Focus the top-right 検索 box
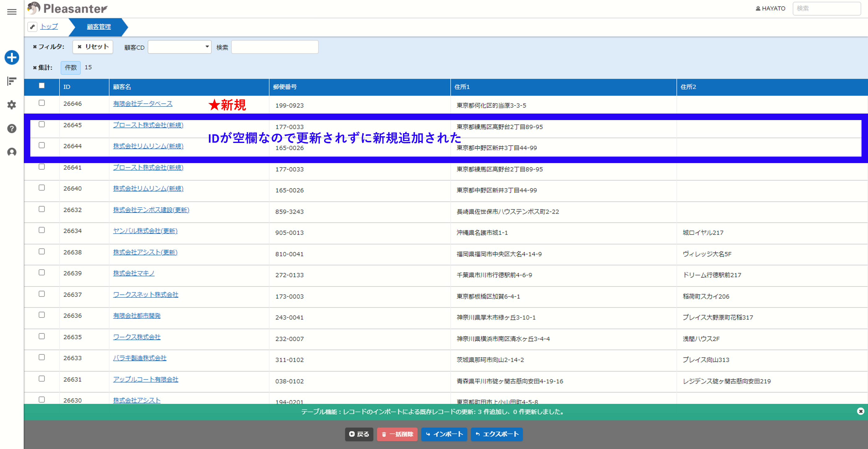Image resolution: width=868 pixels, height=449 pixels. click(827, 8)
